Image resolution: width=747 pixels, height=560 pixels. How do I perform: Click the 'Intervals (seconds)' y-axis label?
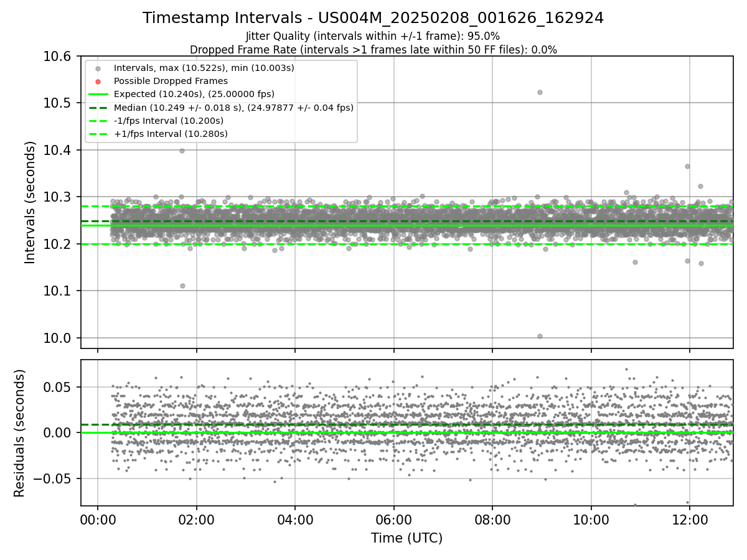pos(31,202)
